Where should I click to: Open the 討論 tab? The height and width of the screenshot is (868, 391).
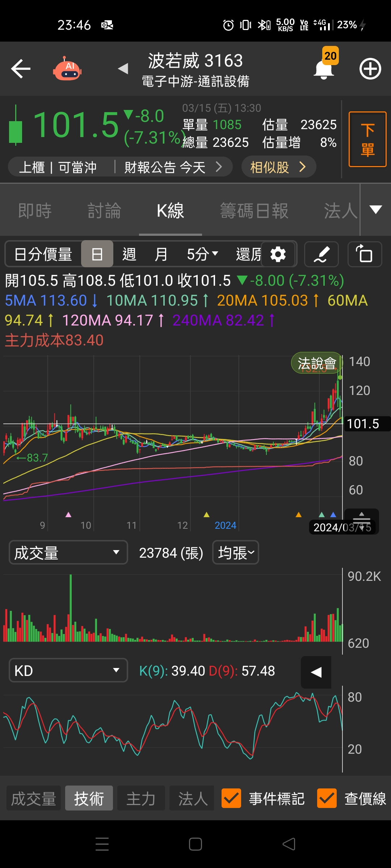(104, 210)
